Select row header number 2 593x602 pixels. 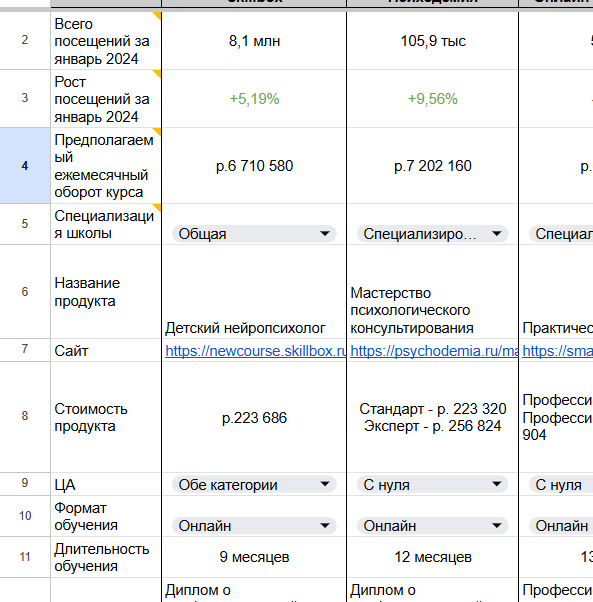(25, 40)
